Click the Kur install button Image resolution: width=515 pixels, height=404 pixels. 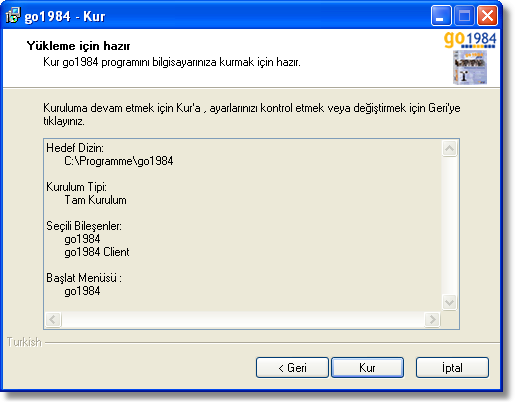[367, 368]
